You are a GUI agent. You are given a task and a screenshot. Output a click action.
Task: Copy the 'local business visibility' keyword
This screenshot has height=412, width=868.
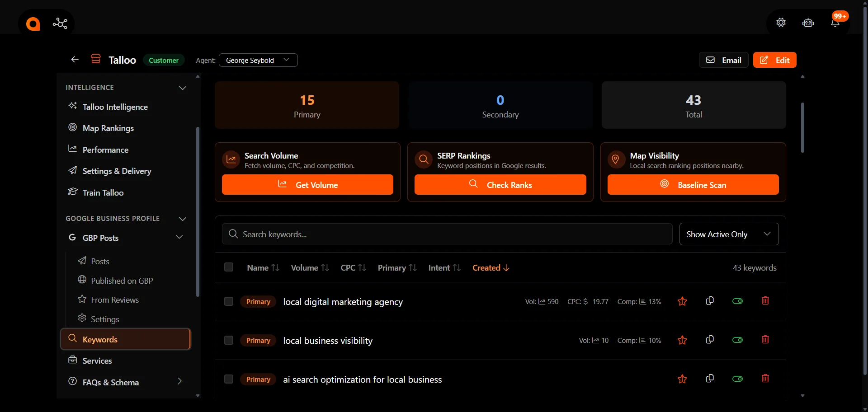[x=710, y=340]
